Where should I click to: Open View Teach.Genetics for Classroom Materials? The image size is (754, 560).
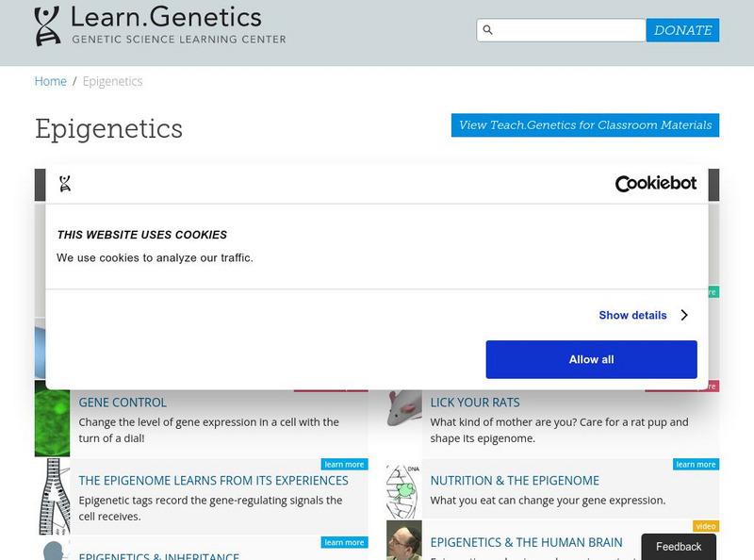(x=585, y=125)
